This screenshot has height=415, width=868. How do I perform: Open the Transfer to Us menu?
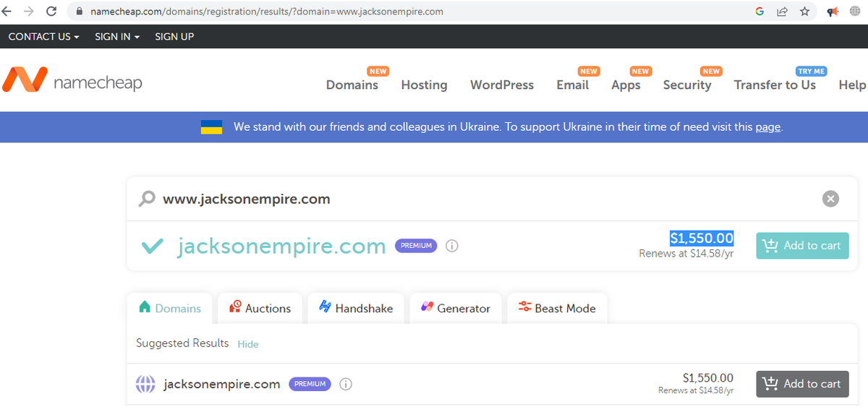click(775, 85)
